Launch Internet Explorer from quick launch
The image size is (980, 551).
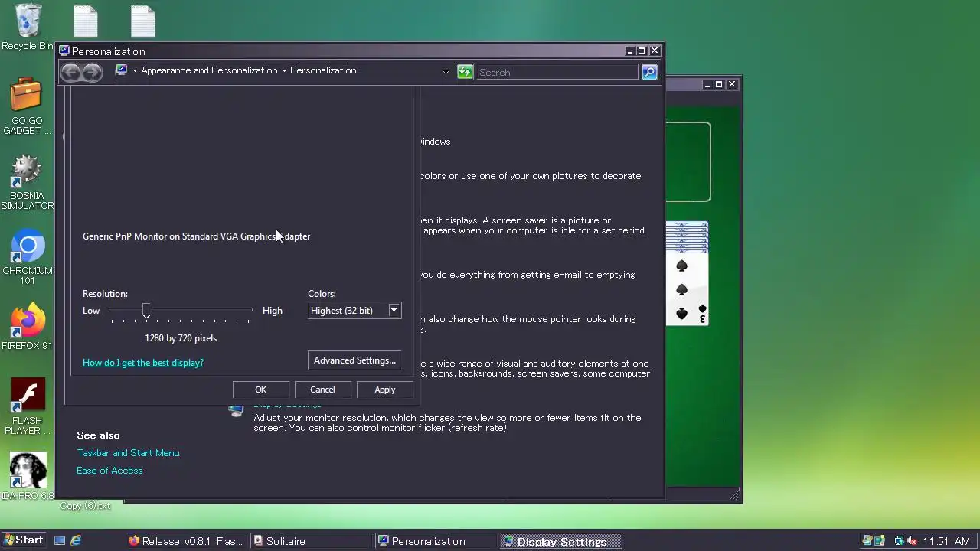[x=76, y=541]
